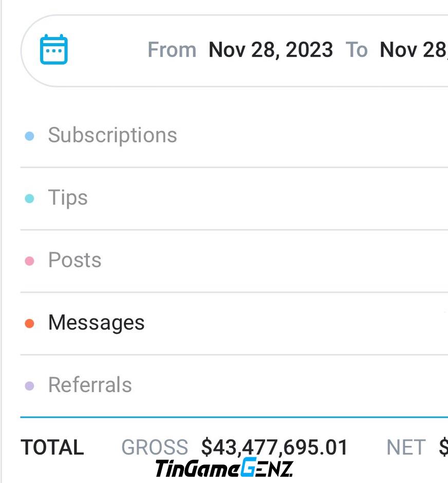Click the orange Messages dot

click(30, 323)
